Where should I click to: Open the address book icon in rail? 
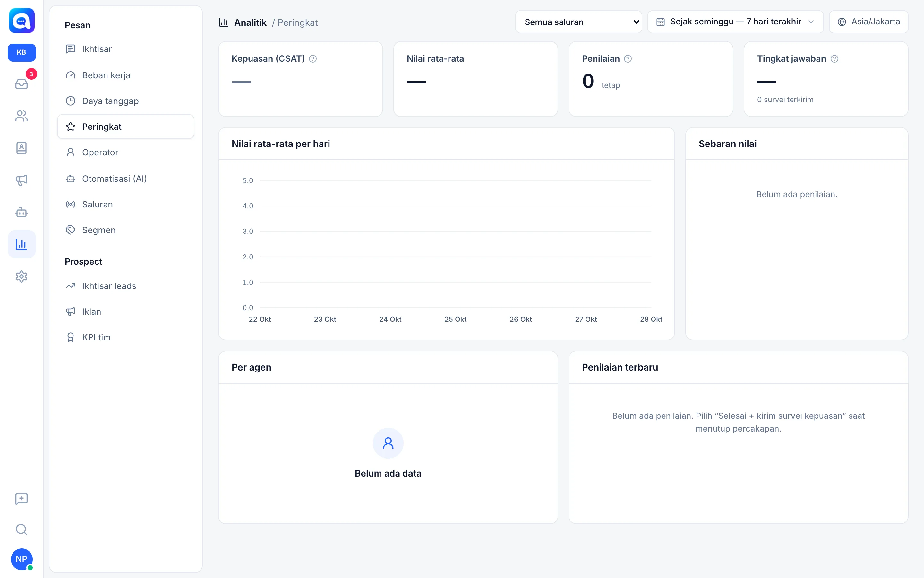[22, 148]
